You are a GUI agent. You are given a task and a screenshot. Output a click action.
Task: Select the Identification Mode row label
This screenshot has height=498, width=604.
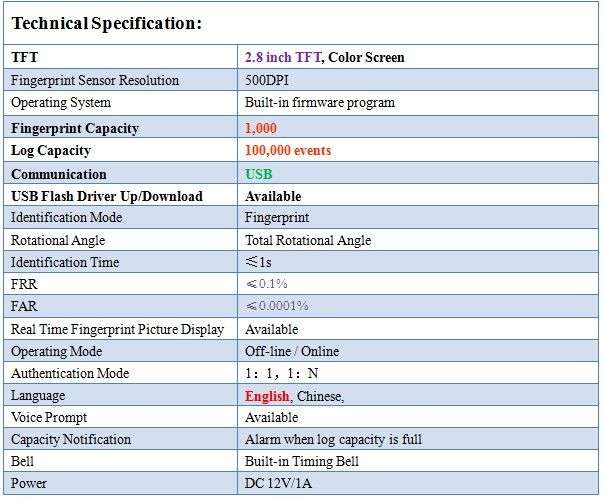click(66, 217)
